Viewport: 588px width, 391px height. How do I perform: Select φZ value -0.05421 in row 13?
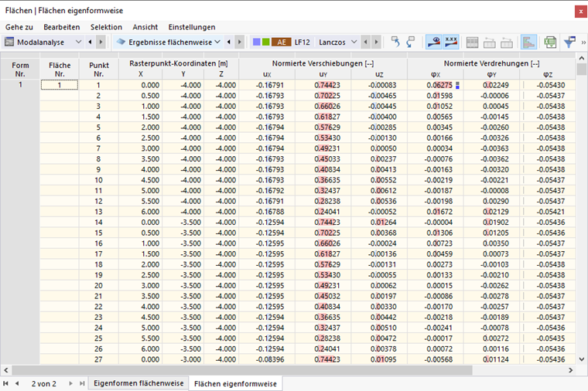[548, 212]
